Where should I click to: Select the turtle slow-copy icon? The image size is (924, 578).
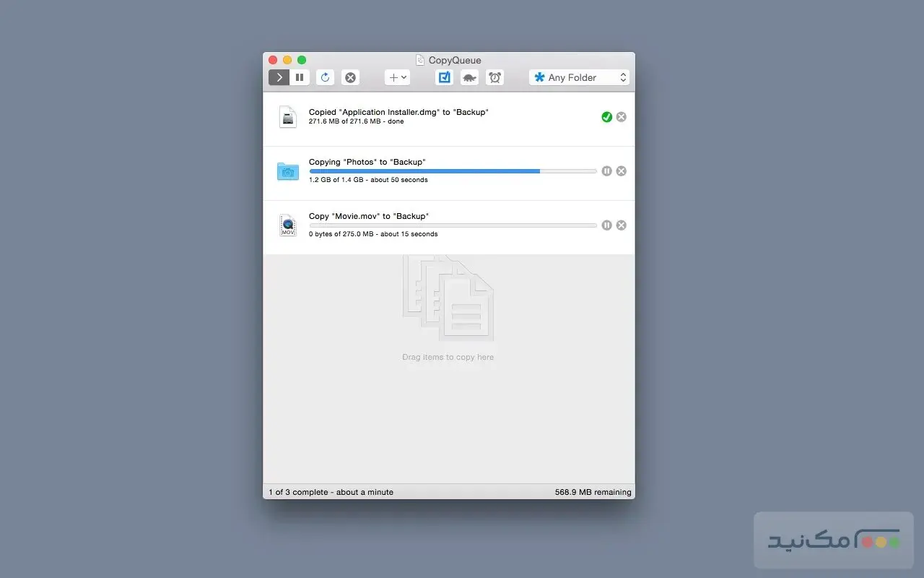[x=469, y=77]
